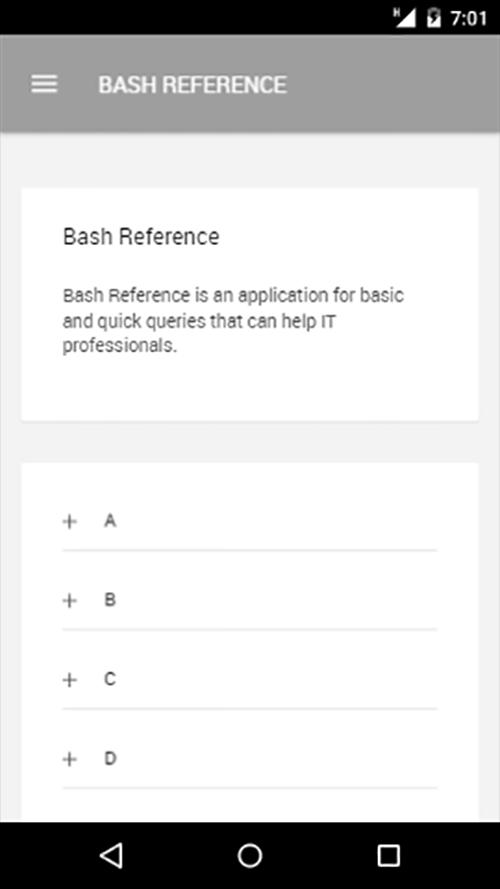Screen dimensions: 500x889
Task: Tap the application description paragraph
Action: (233, 320)
